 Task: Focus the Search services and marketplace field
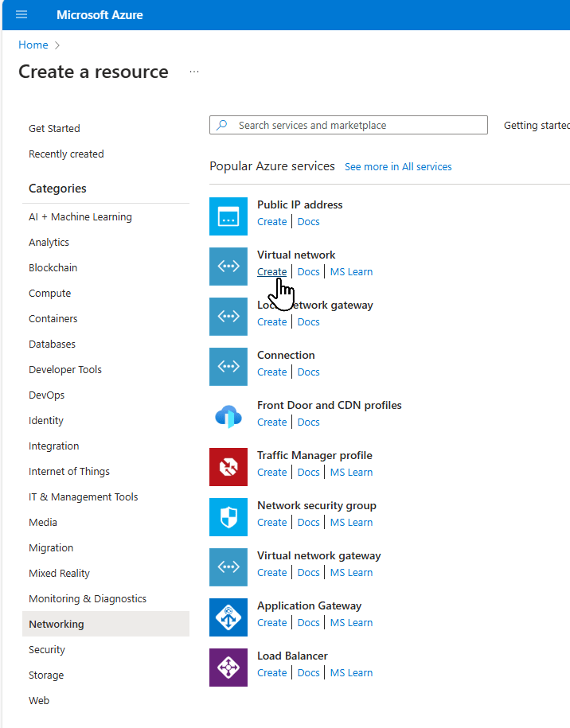pyautogui.click(x=349, y=125)
